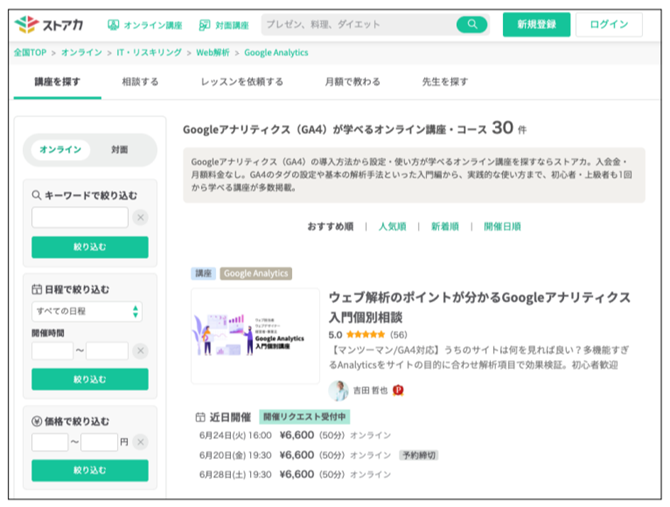Viewport: 670px width, 507px height.
Task: Open the IT・リスキリング breadcrumb
Action: 149,53
